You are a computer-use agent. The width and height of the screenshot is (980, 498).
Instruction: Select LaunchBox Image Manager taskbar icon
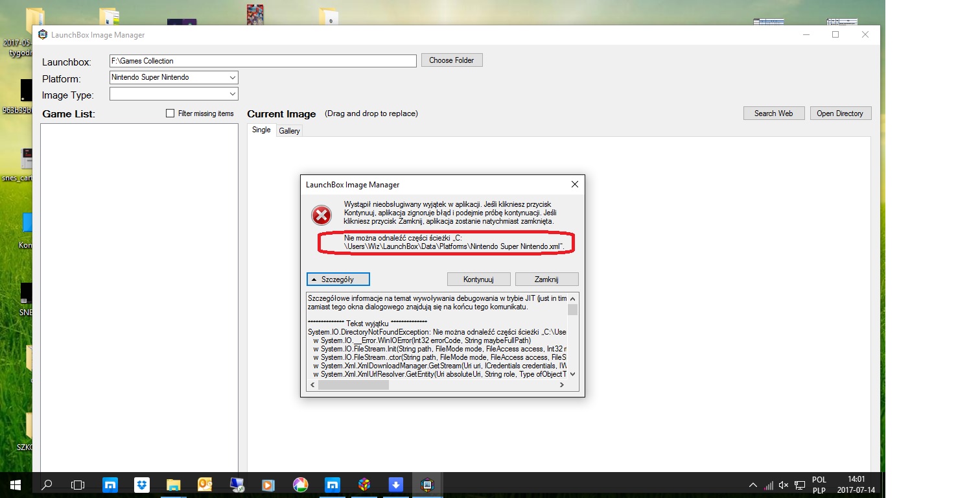click(427, 484)
